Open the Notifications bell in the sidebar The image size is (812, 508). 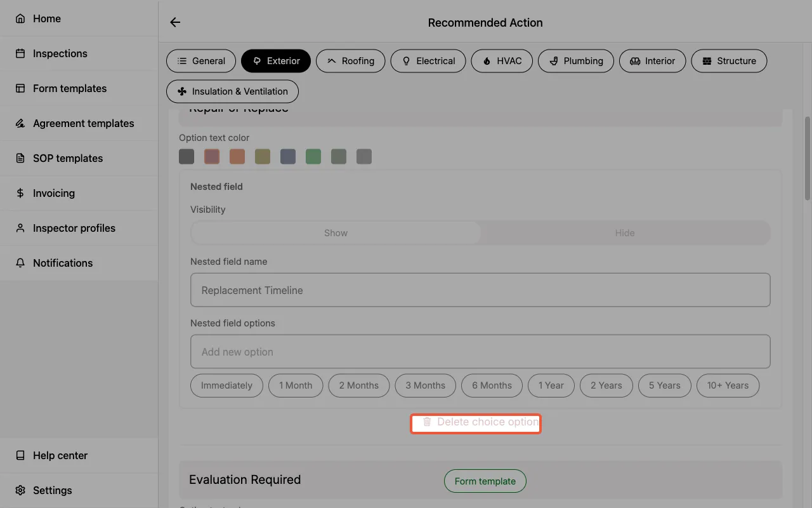point(22,263)
